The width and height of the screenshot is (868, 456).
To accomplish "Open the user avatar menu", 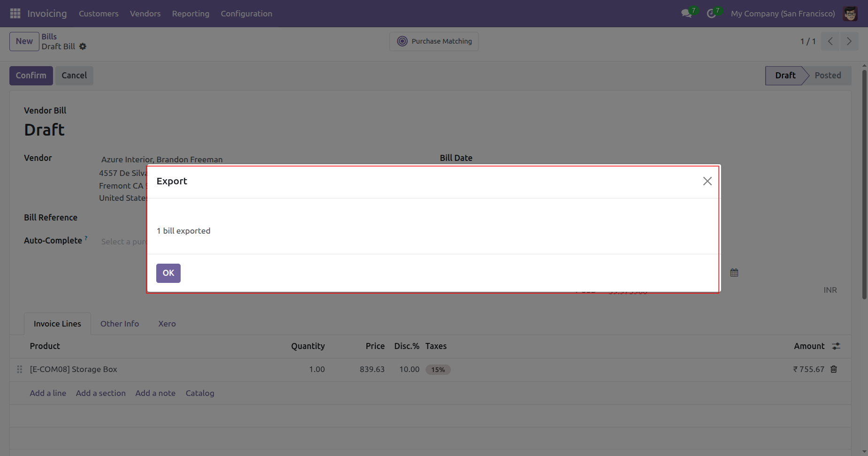I will [x=850, y=14].
